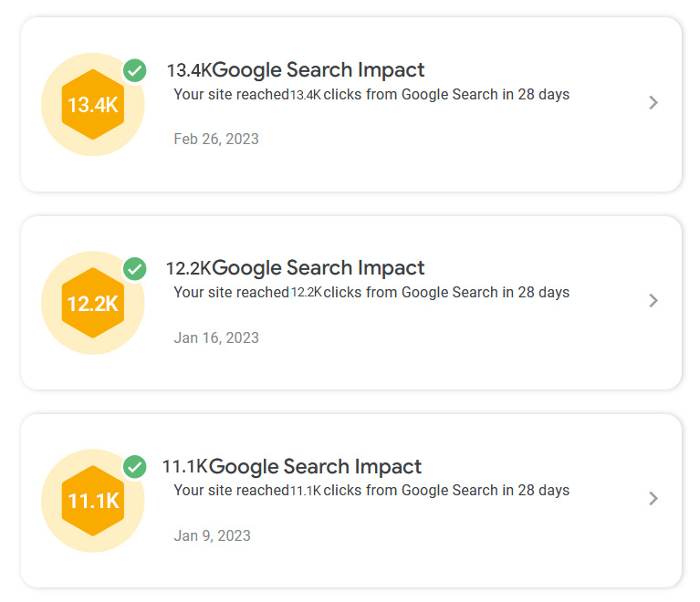
Task: Select description text of 12.2K clicks card
Action: pos(371,293)
